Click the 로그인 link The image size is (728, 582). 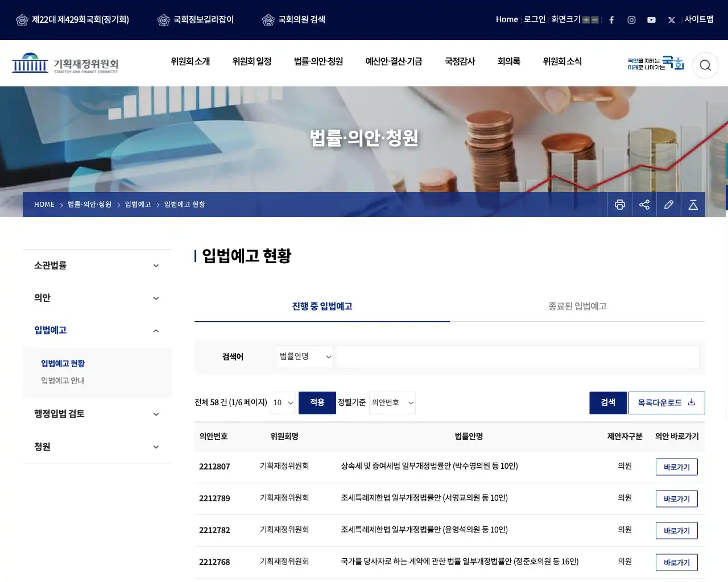pos(535,19)
